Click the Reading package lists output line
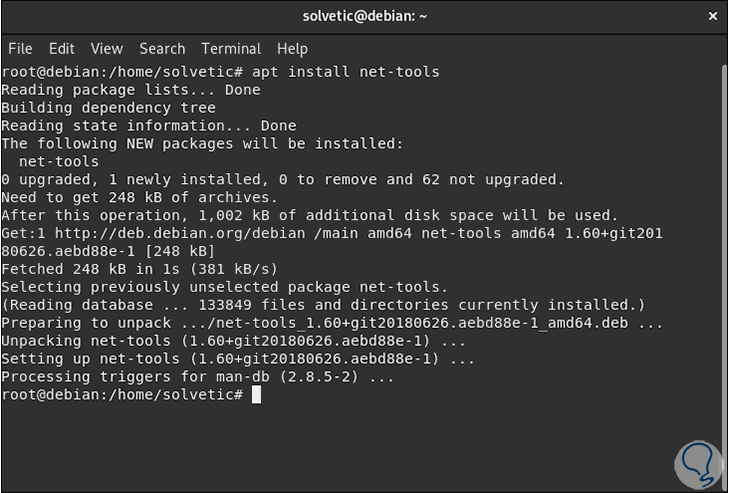Viewport: 730px width, 493px height. pyautogui.click(x=130, y=90)
